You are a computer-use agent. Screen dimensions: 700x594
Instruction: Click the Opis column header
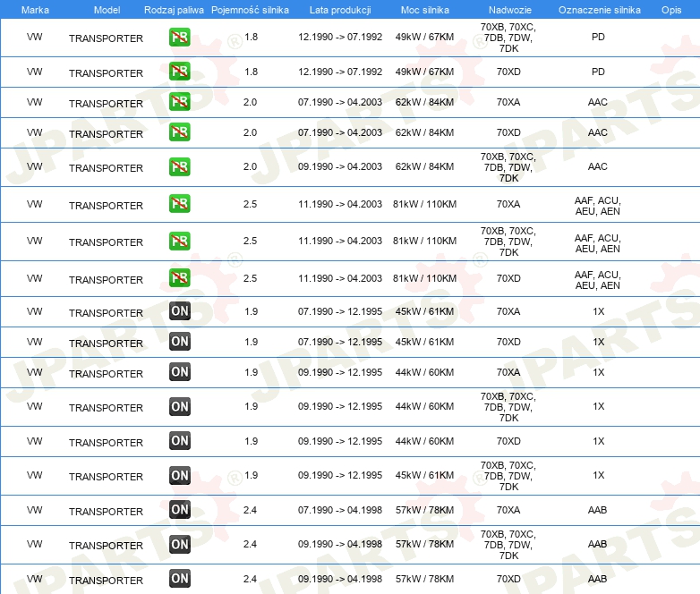[x=670, y=9]
